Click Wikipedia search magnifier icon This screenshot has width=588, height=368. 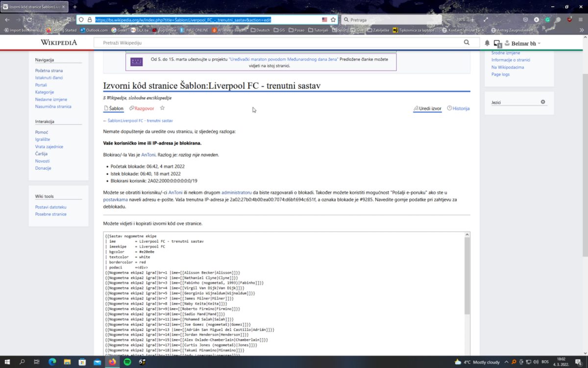[465, 43]
